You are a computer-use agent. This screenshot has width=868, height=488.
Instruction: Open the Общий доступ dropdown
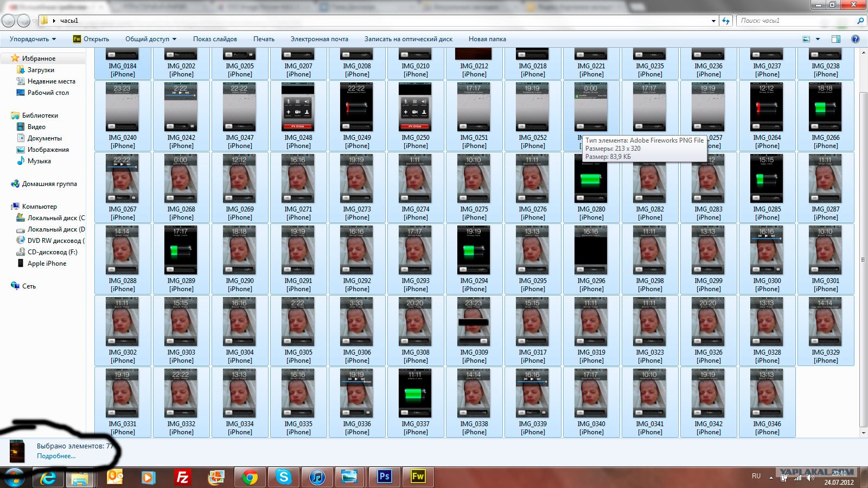click(150, 39)
